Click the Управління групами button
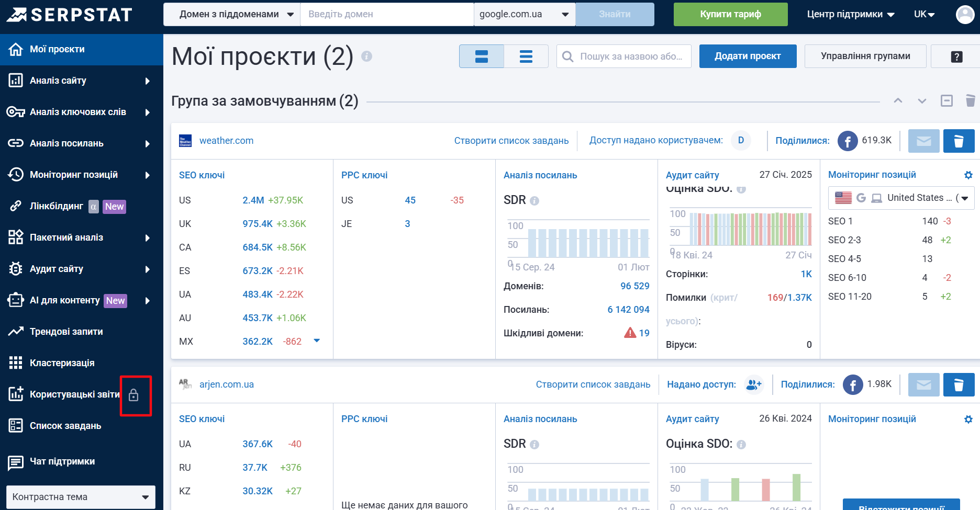Viewport: 980px width, 510px height. pyautogui.click(x=865, y=56)
